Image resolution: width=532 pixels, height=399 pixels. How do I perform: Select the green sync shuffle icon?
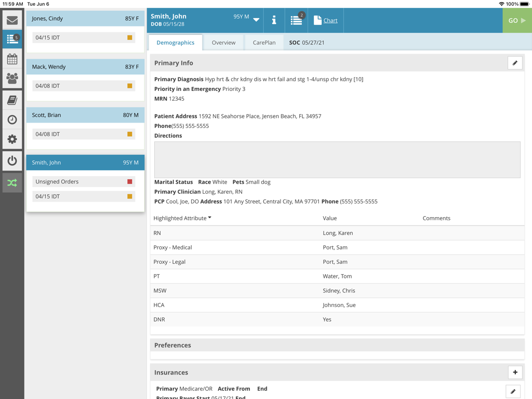(12, 182)
